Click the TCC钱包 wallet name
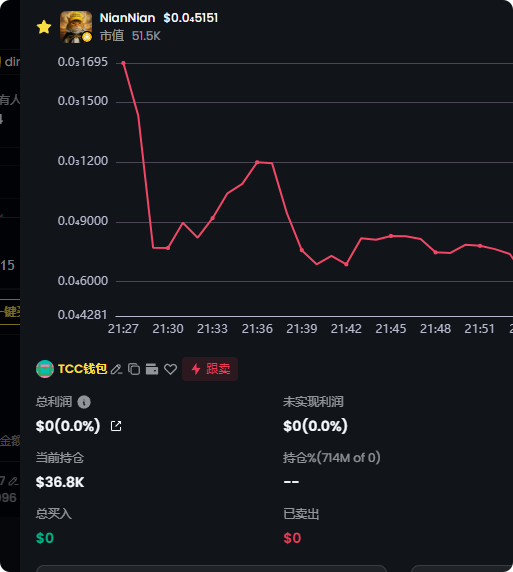513x572 pixels. tap(82, 369)
